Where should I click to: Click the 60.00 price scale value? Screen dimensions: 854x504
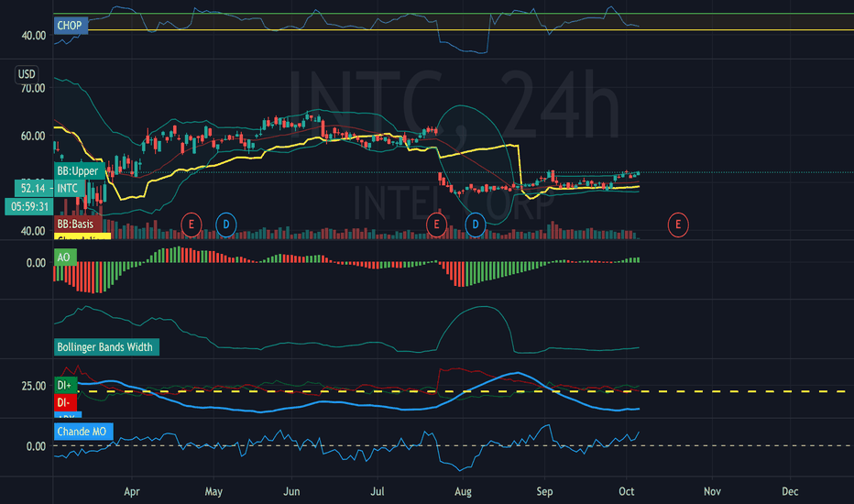33,137
